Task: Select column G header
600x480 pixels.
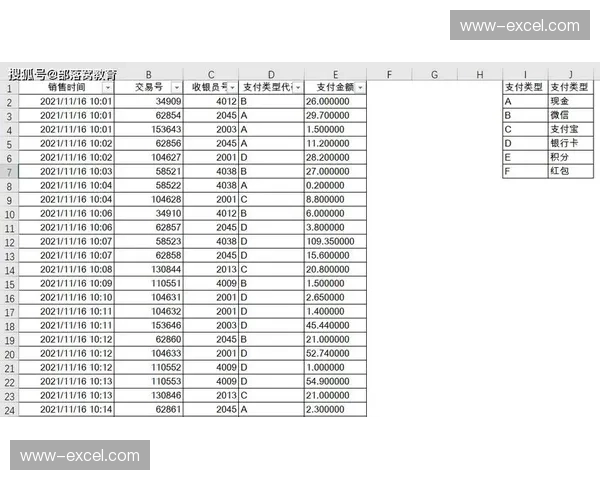Action: 434,75
